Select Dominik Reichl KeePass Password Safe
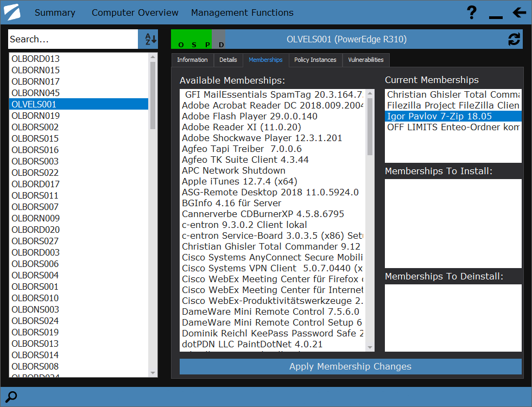 (x=273, y=333)
